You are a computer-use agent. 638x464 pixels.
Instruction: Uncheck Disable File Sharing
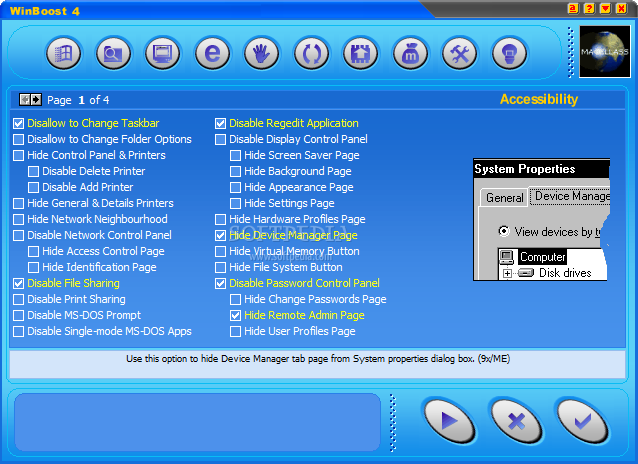[18, 283]
